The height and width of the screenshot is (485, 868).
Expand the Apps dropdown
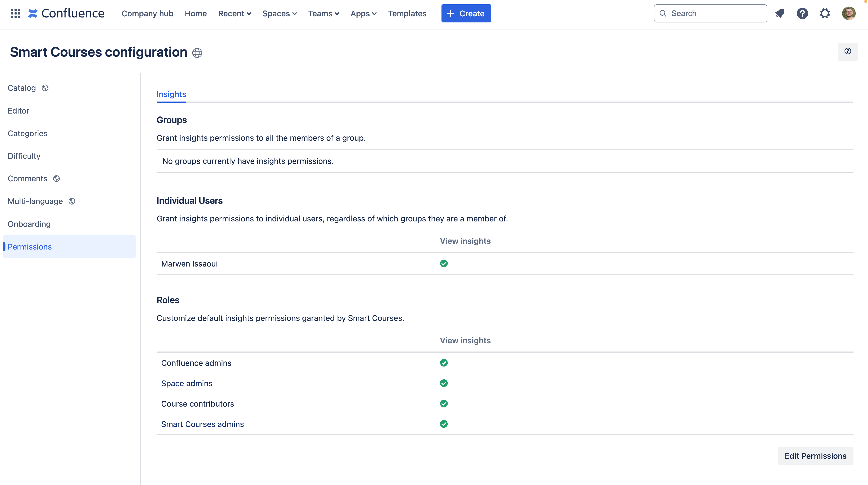pos(363,13)
